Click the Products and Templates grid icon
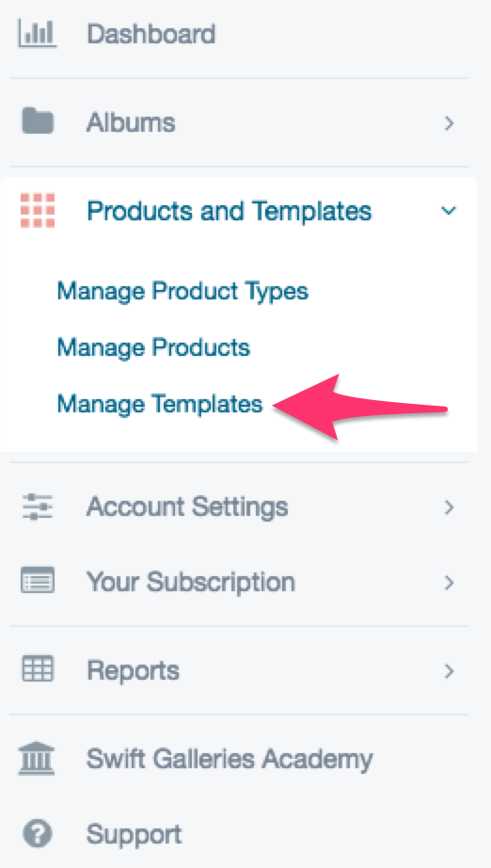The image size is (491, 868). 38,210
